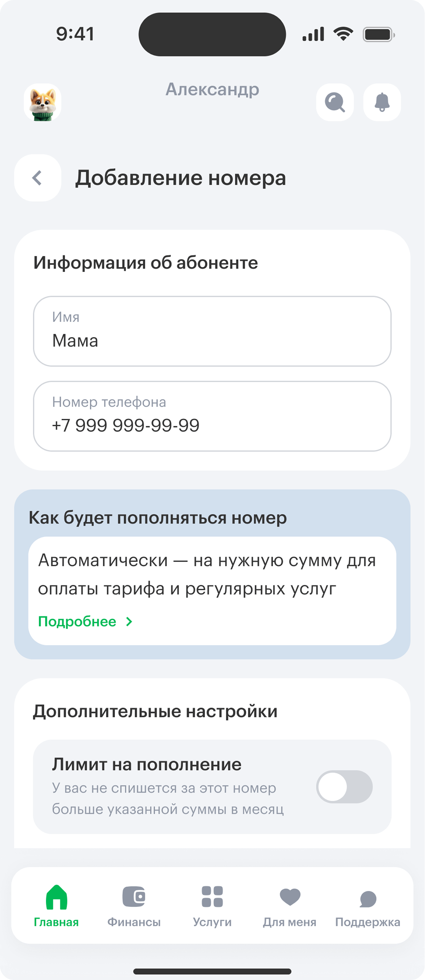Focus the Имя input field
425x980 pixels.
(x=212, y=331)
